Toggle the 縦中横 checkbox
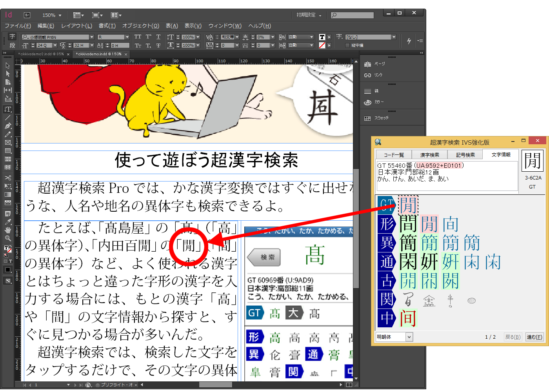This screenshot has width=549, height=392. [347, 45]
